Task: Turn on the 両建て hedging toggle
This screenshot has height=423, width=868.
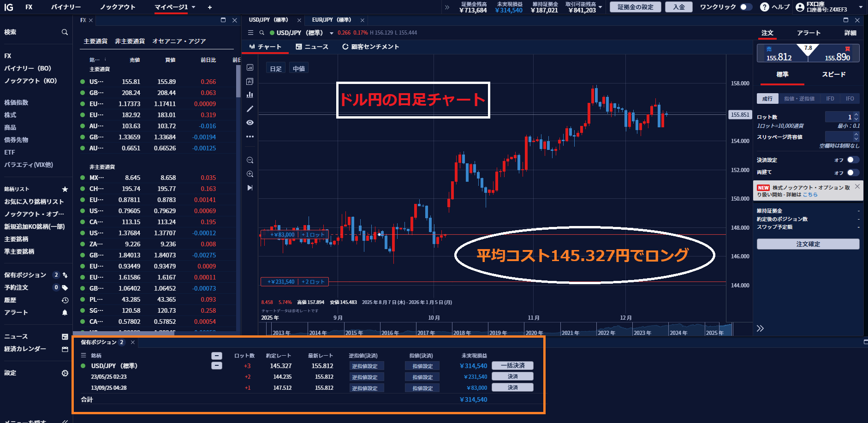Action: coord(852,172)
